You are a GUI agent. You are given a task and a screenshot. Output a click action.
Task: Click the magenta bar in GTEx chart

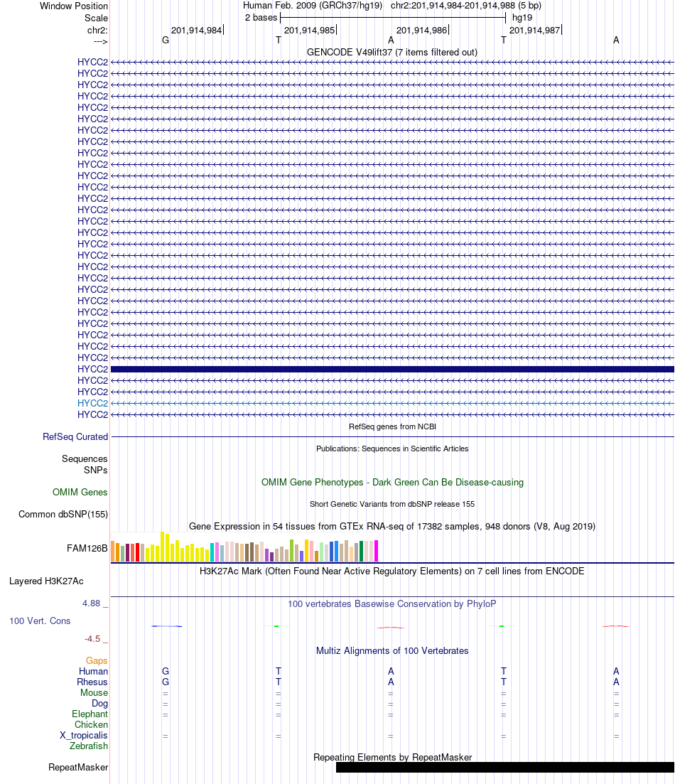point(376,551)
